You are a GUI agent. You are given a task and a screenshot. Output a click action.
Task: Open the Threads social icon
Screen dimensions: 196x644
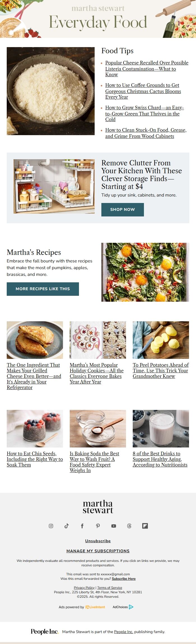coord(129,526)
